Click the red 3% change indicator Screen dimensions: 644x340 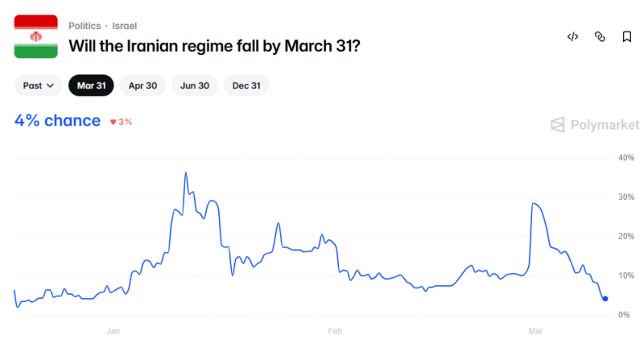(x=122, y=122)
